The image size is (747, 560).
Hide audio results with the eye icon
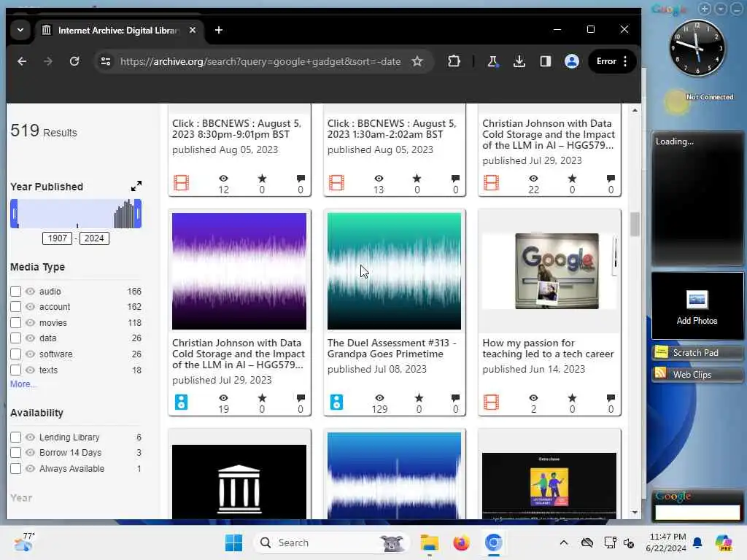30,291
